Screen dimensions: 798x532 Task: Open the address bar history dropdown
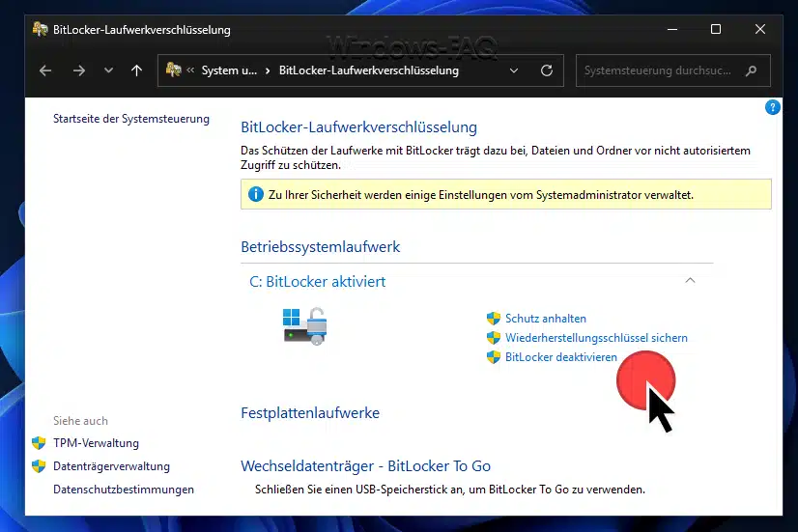pos(514,70)
